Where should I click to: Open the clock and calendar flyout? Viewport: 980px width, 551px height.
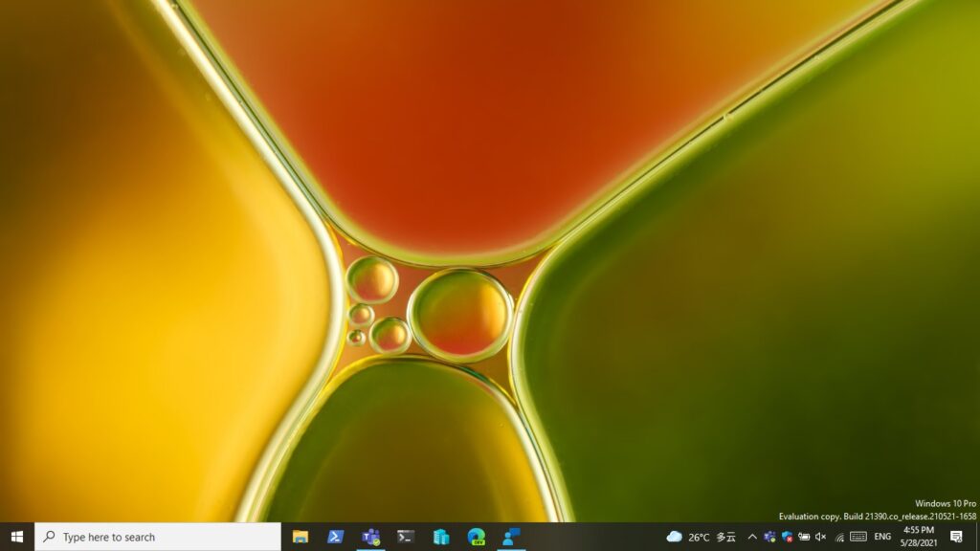[919, 537]
